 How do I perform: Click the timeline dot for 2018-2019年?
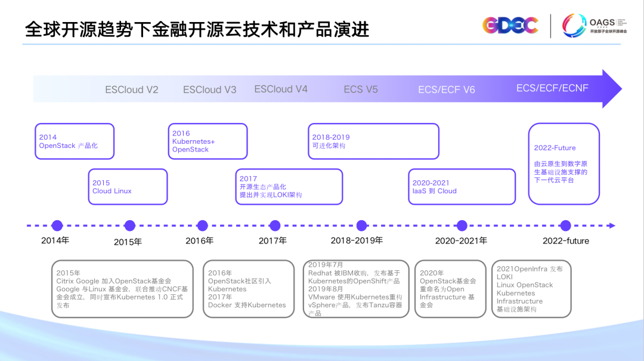tap(361, 226)
